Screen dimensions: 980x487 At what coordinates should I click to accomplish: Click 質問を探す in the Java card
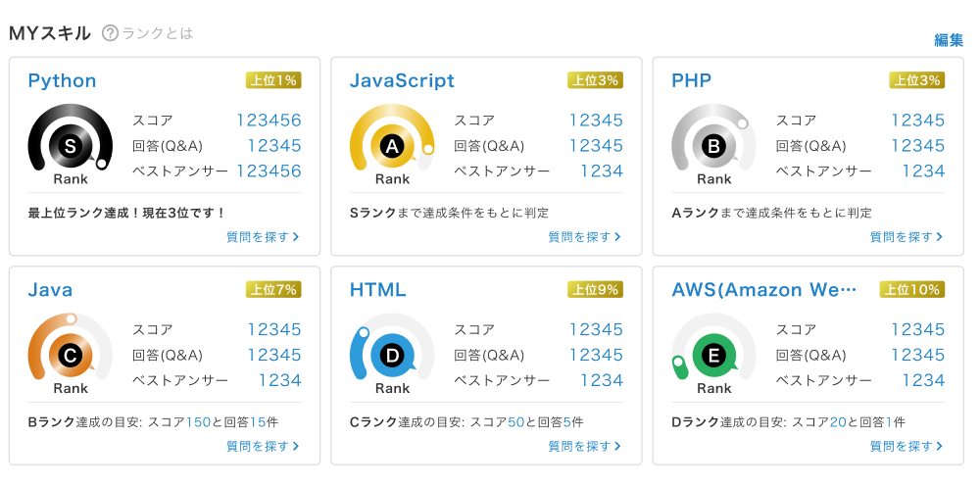pyautogui.click(x=262, y=446)
